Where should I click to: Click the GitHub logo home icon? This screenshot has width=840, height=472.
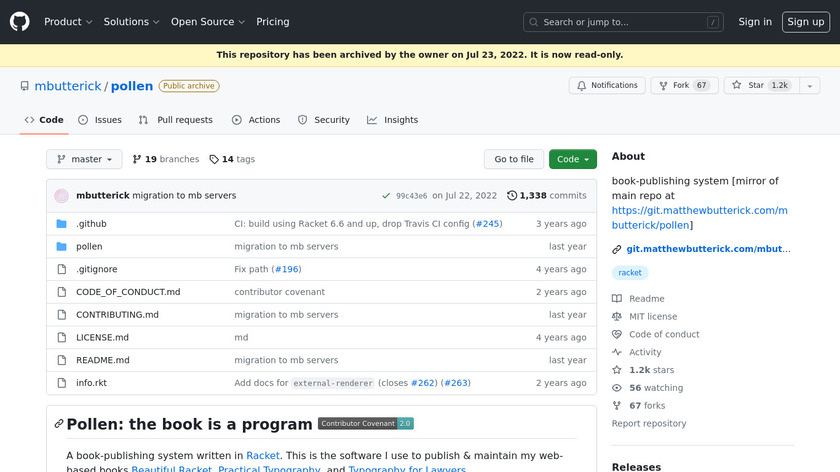point(19,22)
